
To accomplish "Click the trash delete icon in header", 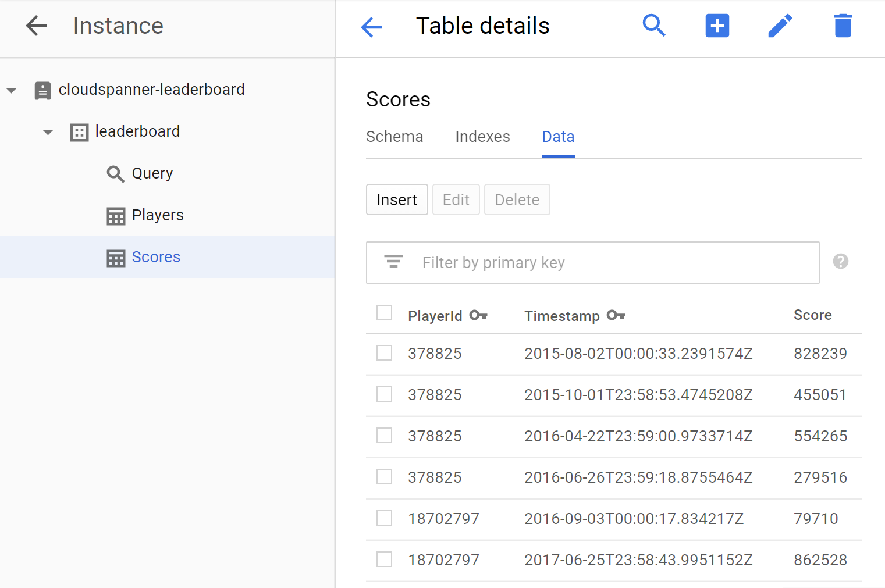I will pos(843,26).
